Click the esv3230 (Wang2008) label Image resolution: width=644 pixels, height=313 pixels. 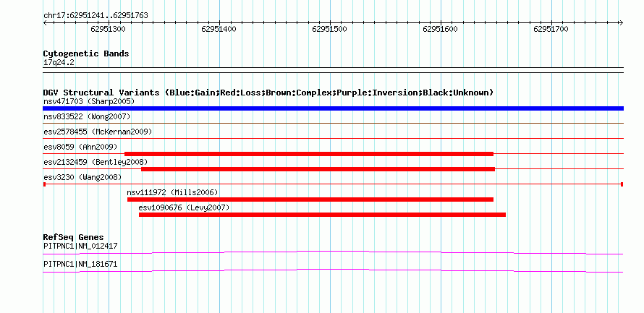click(82, 177)
